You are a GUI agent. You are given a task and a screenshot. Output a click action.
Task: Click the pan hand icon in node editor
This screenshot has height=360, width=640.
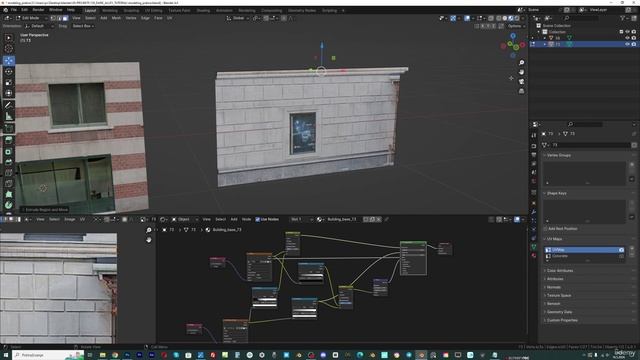(x=149, y=240)
